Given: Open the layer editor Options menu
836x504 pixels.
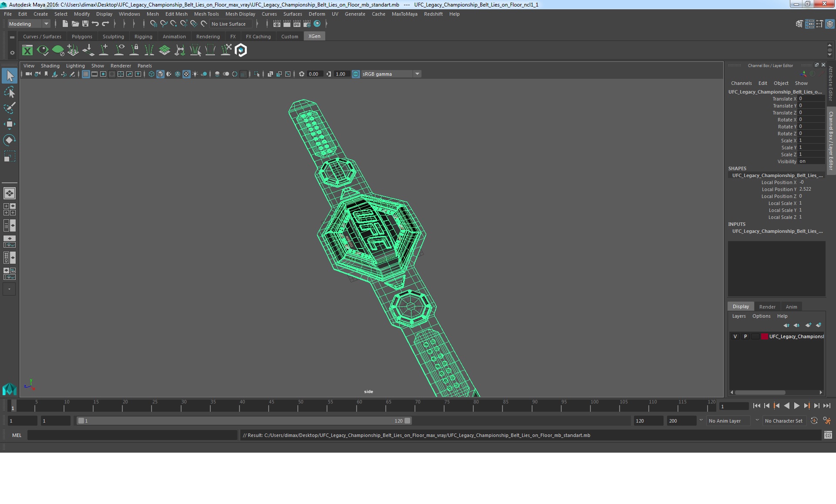Looking at the screenshot, I should point(761,316).
